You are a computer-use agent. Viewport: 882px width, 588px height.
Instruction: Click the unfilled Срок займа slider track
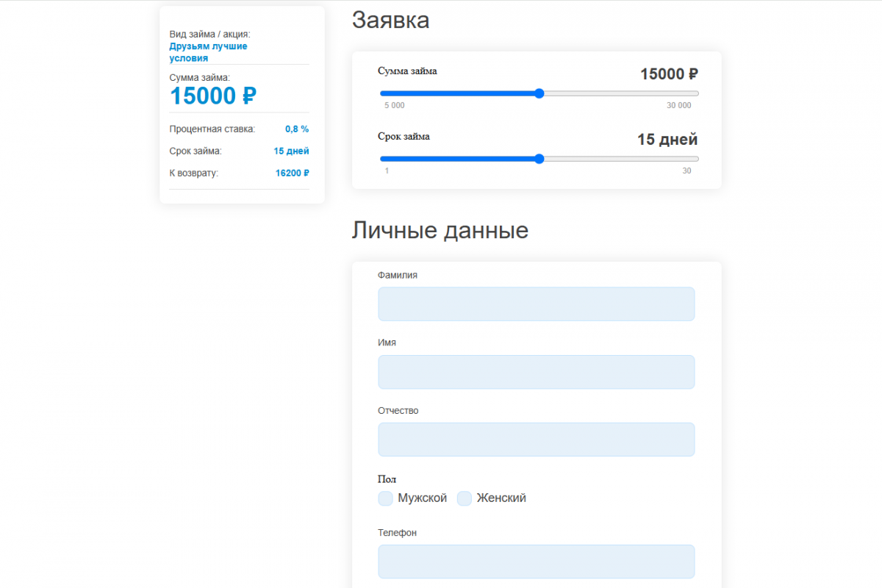[x=621, y=159]
